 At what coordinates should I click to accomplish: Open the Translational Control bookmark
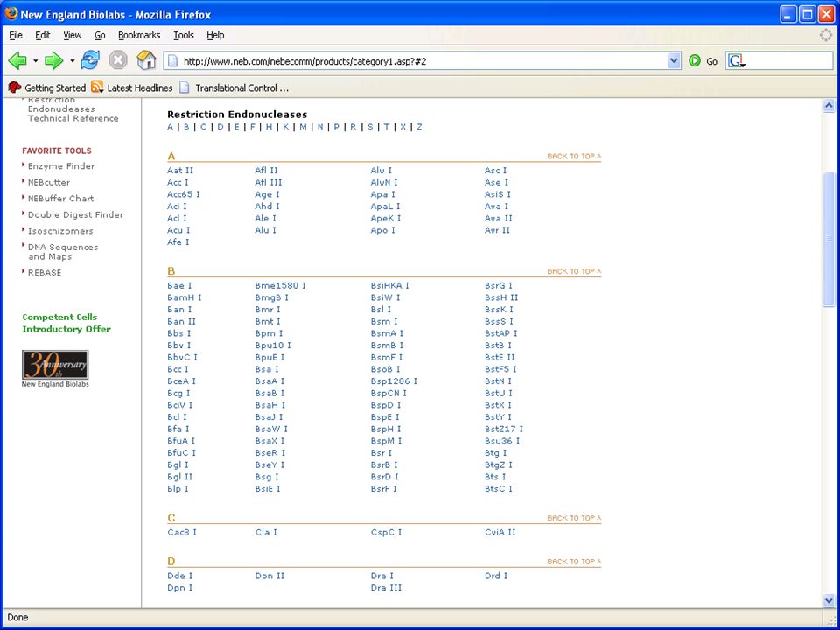click(234, 87)
